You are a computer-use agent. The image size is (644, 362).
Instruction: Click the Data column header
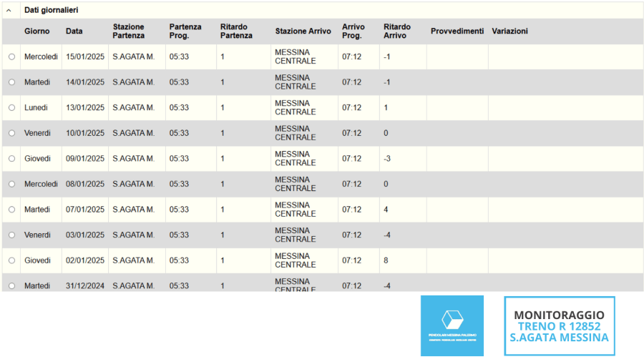tap(74, 31)
